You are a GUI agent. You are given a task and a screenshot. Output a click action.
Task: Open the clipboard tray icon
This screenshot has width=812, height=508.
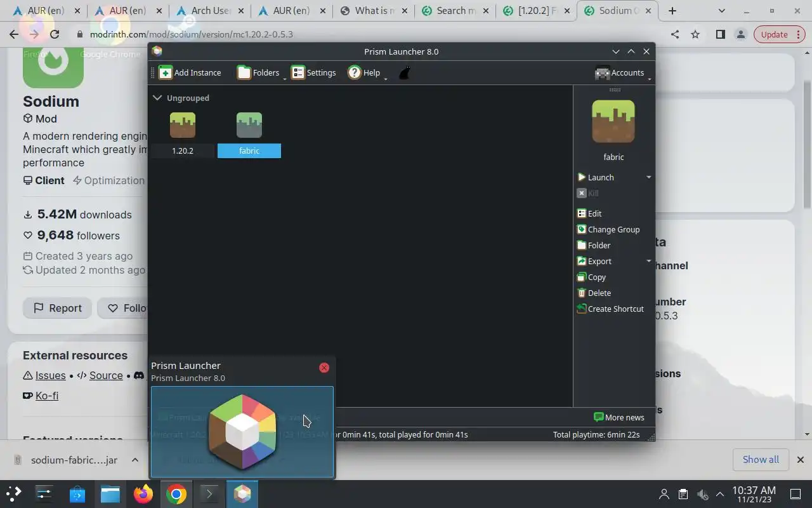[683, 494]
